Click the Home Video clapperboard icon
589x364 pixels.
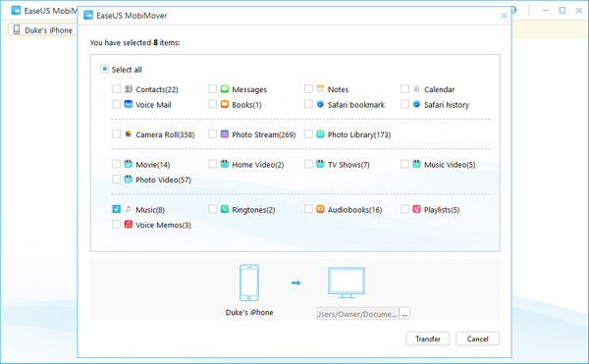click(225, 164)
